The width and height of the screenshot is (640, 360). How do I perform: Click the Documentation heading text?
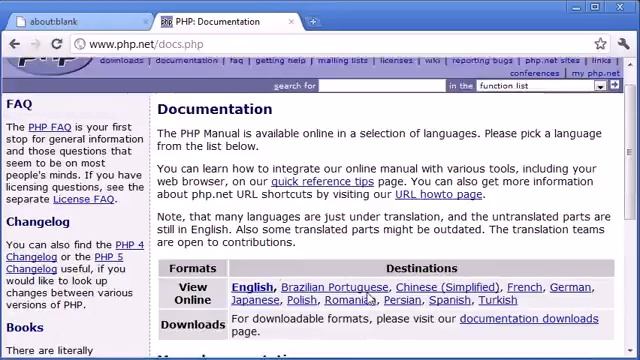tap(215, 109)
